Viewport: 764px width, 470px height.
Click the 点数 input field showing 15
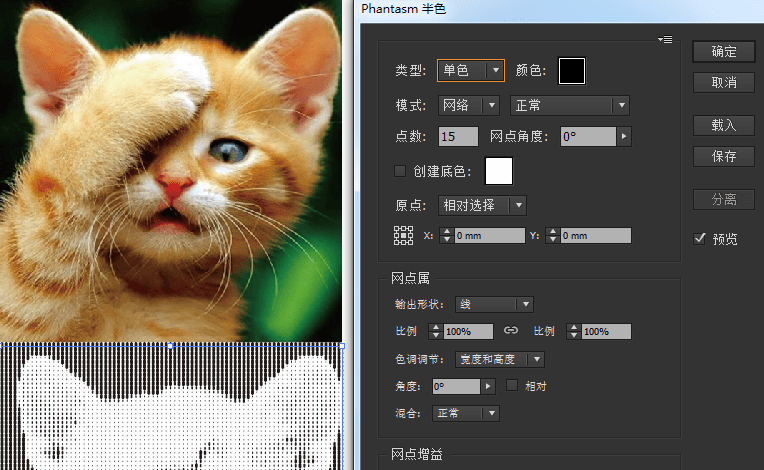458,136
